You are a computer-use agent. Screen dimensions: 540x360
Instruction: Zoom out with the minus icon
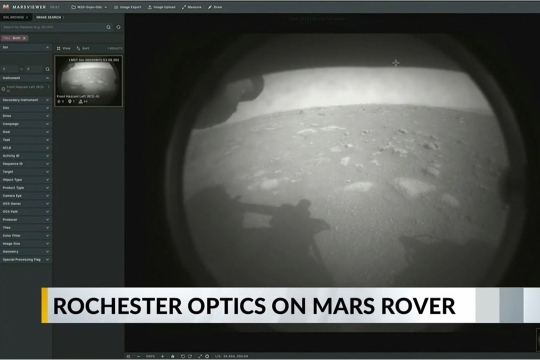point(138,356)
